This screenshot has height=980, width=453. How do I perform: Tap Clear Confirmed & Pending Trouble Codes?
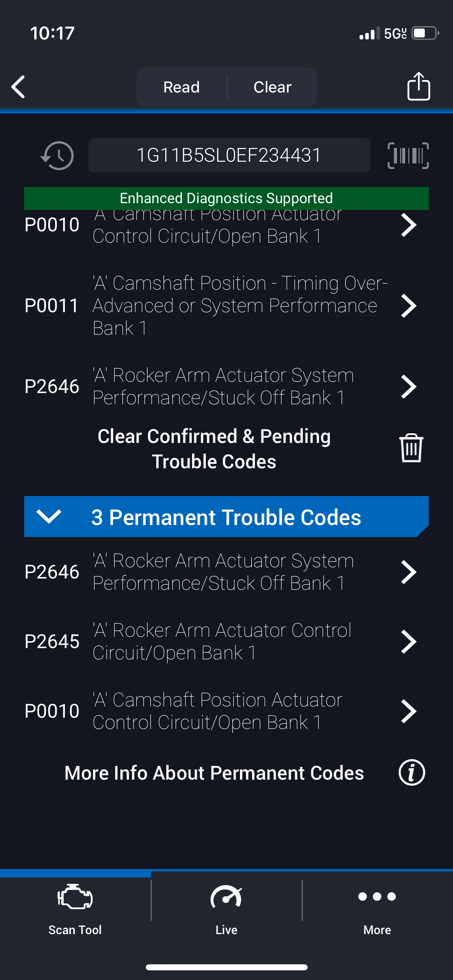[214, 449]
